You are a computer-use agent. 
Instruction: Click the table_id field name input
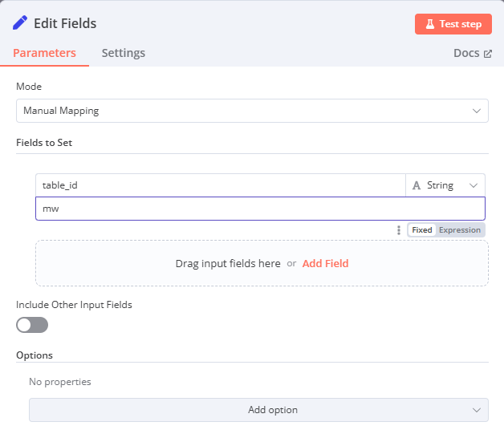click(x=220, y=185)
